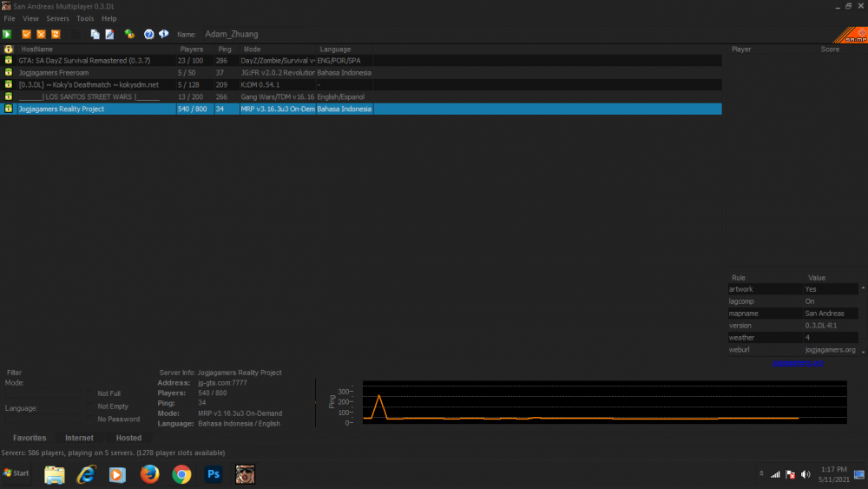Screen dimensions: 868x489
Task: Click lock icon of LOS SANTOS STREET WARS row
Action: (x=9, y=96)
